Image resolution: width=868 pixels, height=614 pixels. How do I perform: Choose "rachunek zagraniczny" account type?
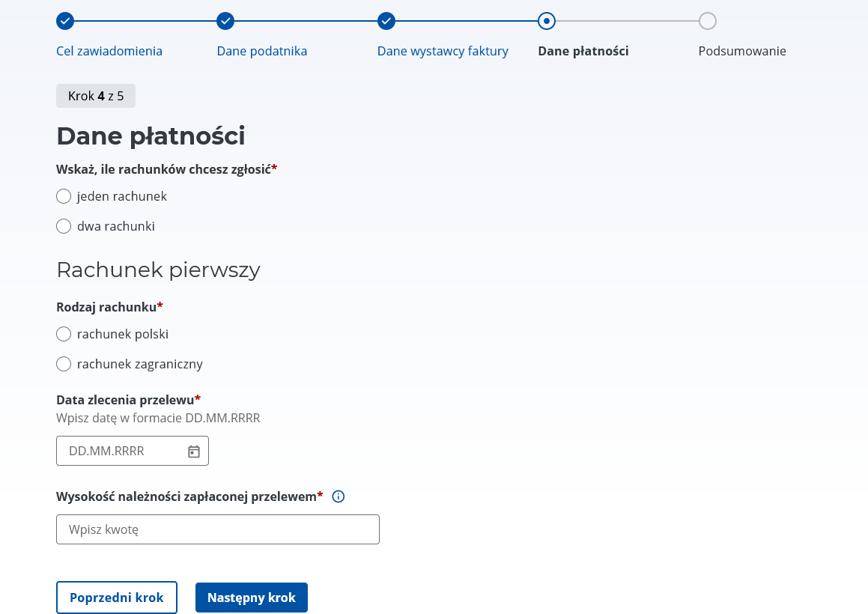click(64, 365)
